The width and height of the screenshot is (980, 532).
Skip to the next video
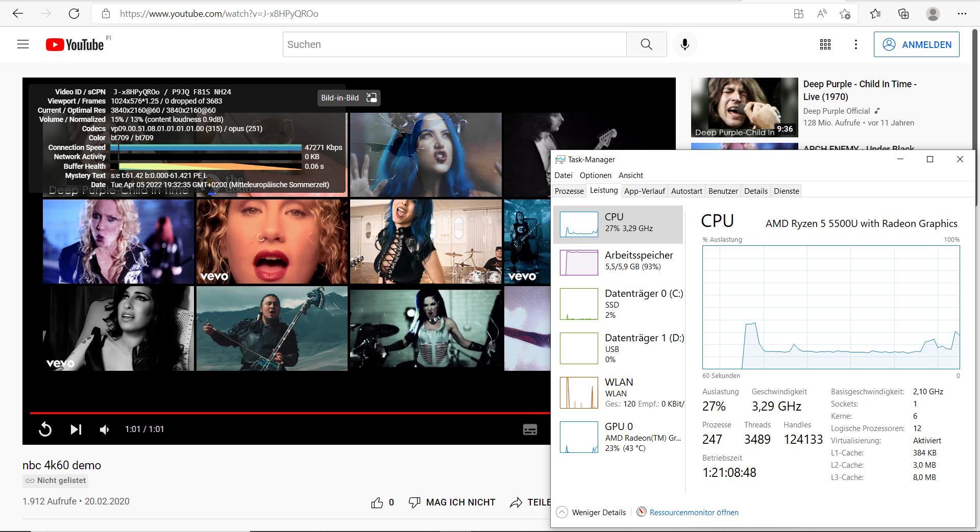(x=76, y=429)
